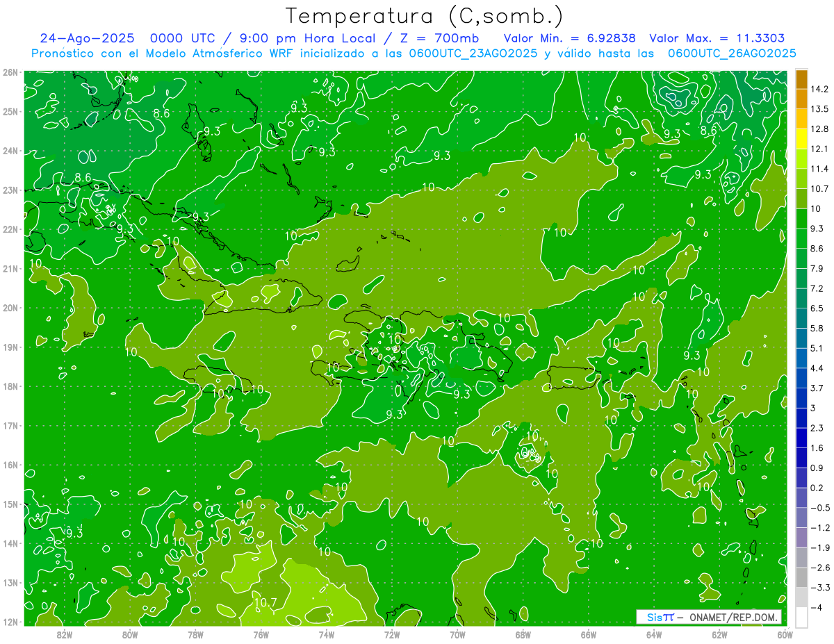The height and width of the screenshot is (644, 834).
Task: Click the longitude axis label "82W"
Action: [x=65, y=634]
